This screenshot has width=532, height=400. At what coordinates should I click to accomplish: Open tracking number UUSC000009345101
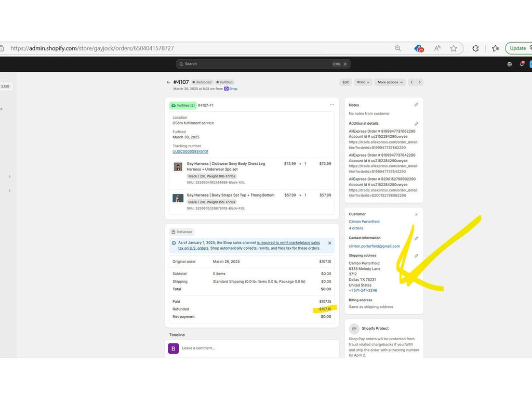click(190, 151)
